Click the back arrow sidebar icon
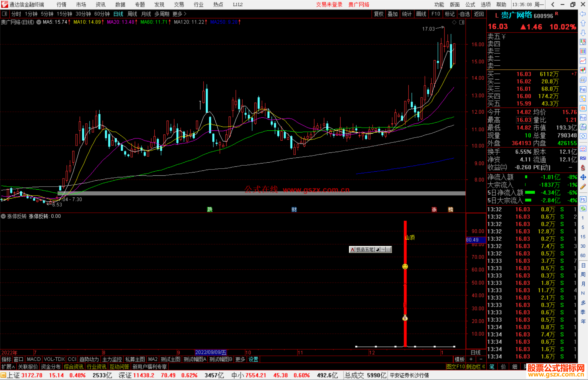The image size is (588, 380). click(583, 14)
